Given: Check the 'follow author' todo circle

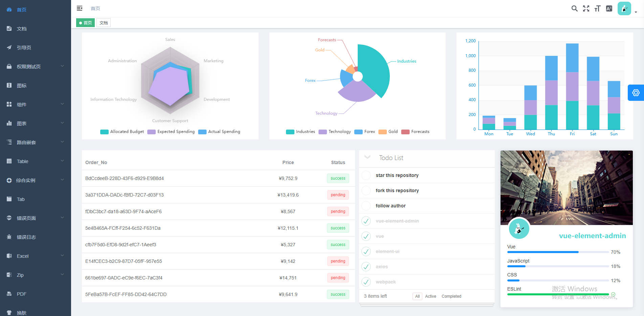Looking at the screenshot, I should point(366,206).
